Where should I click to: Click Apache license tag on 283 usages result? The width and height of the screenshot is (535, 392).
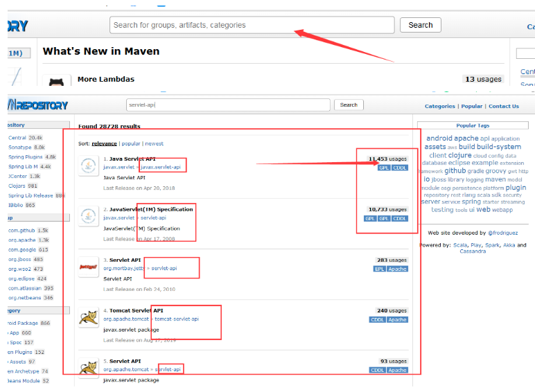(x=398, y=269)
